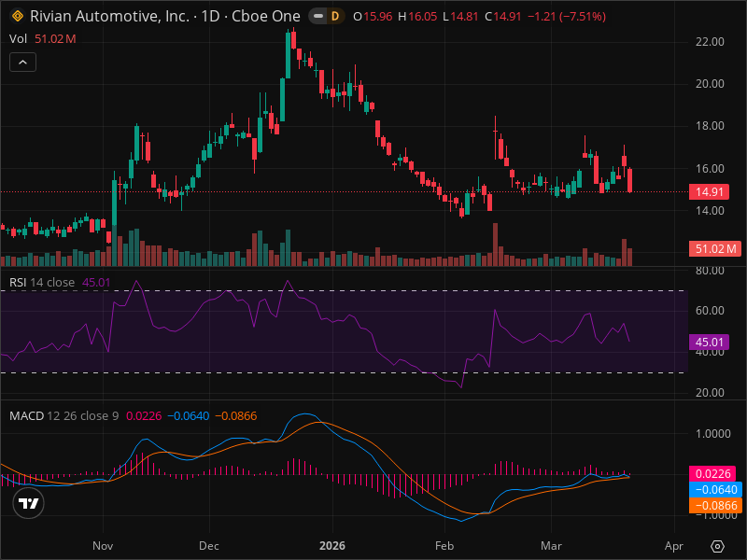Click the 14.00 price scale label

coord(710,211)
